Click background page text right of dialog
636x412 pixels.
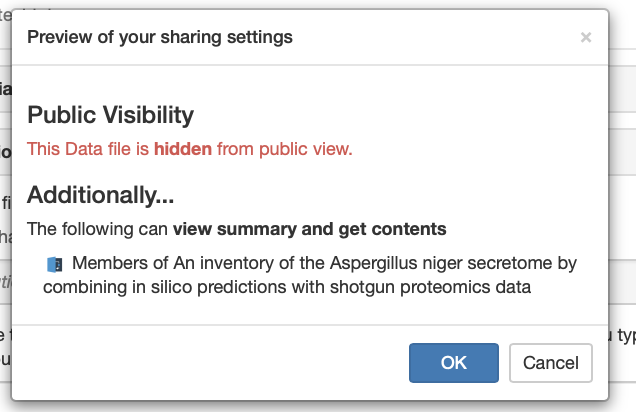[623, 336]
